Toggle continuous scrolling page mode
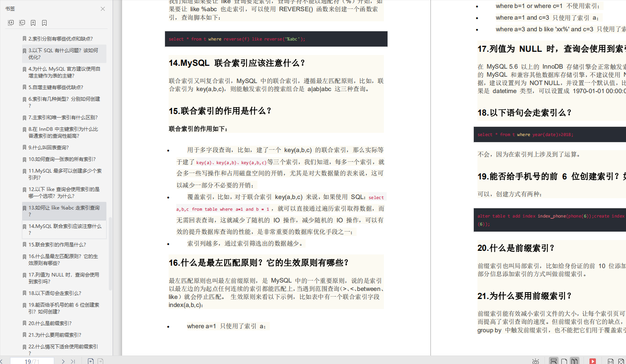This screenshot has width=626, height=364. click(554, 361)
